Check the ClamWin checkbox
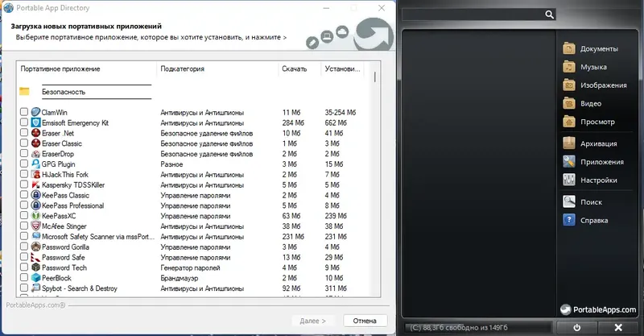The height and width of the screenshot is (336, 644). (x=24, y=112)
